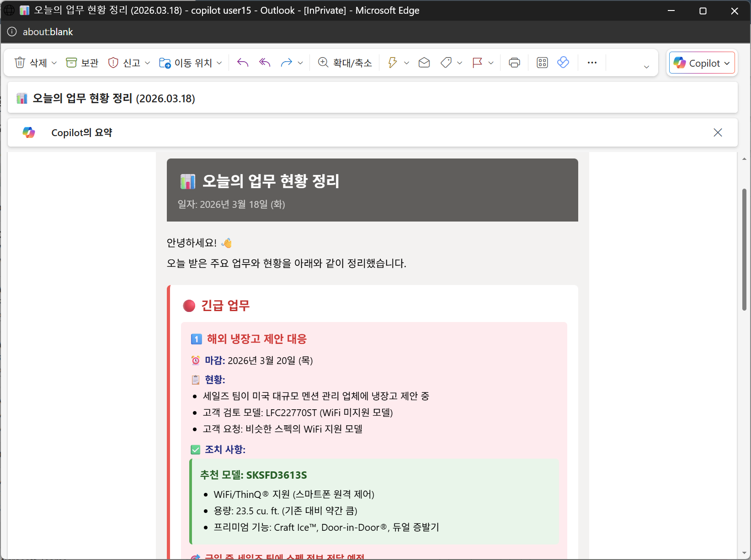Expand the toolbar ribbon chevron
Image resolution: width=751 pixels, height=560 pixels.
[x=646, y=67]
